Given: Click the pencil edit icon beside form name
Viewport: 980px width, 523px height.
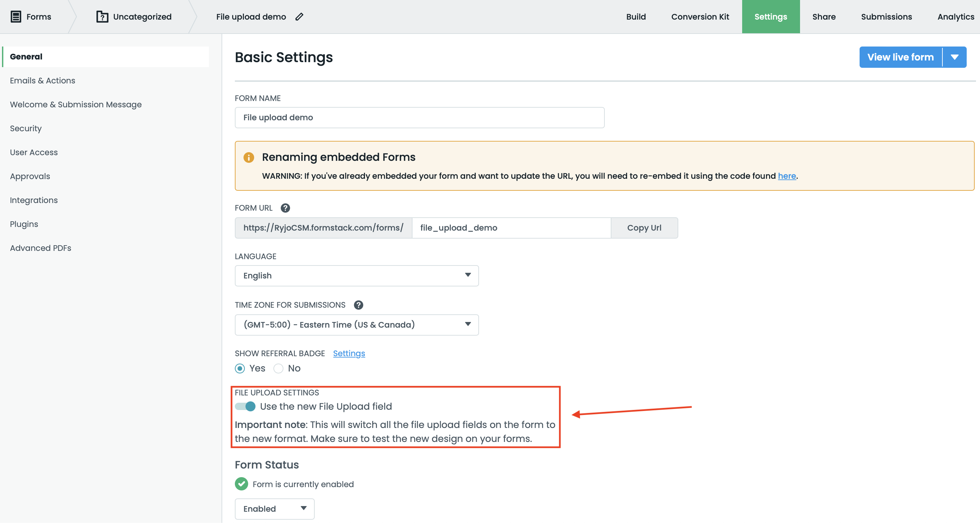Looking at the screenshot, I should [x=299, y=17].
